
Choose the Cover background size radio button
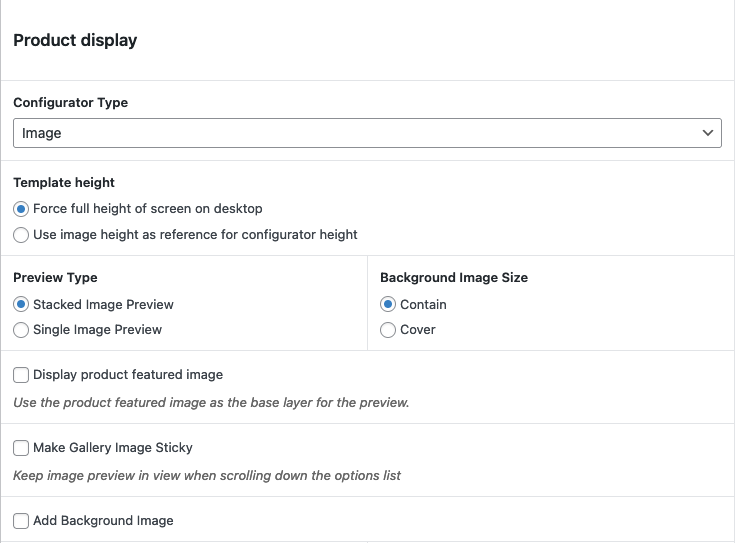388,330
